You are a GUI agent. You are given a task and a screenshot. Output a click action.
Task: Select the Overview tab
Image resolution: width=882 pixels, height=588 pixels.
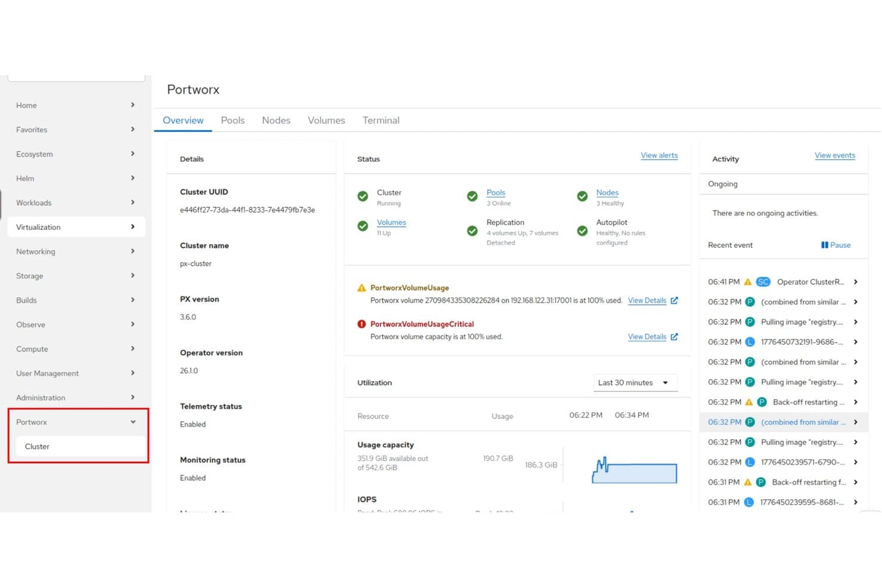click(x=183, y=120)
